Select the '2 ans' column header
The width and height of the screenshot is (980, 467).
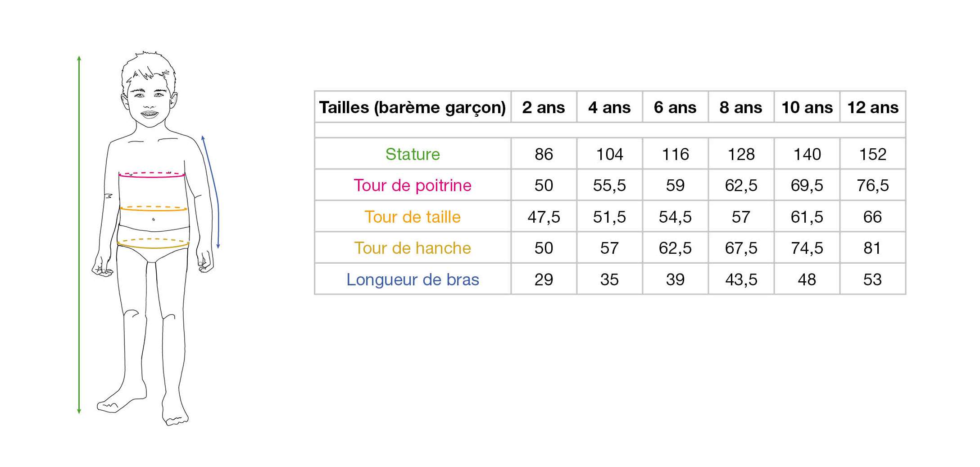pos(544,107)
